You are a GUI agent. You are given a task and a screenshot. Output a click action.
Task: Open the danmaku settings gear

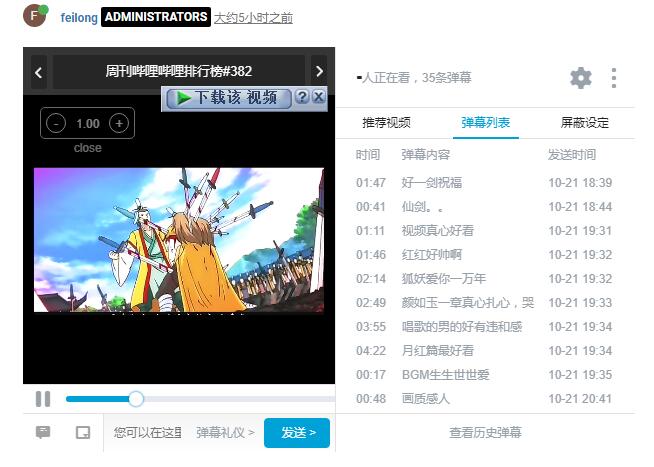point(580,78)
